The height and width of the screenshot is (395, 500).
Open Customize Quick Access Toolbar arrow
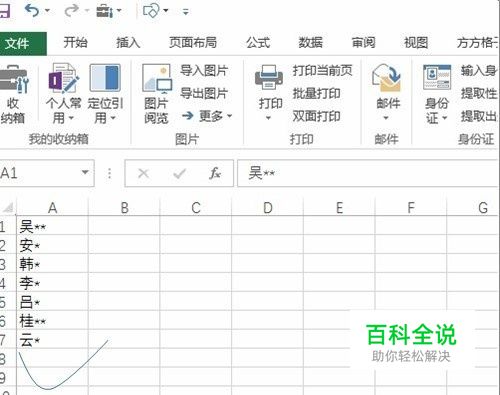click(186, 12)
